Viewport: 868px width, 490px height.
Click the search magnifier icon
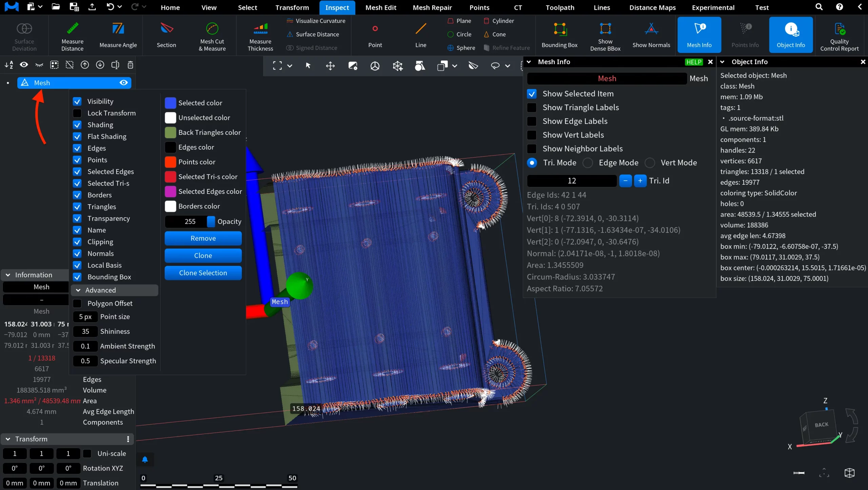point(819,7)
